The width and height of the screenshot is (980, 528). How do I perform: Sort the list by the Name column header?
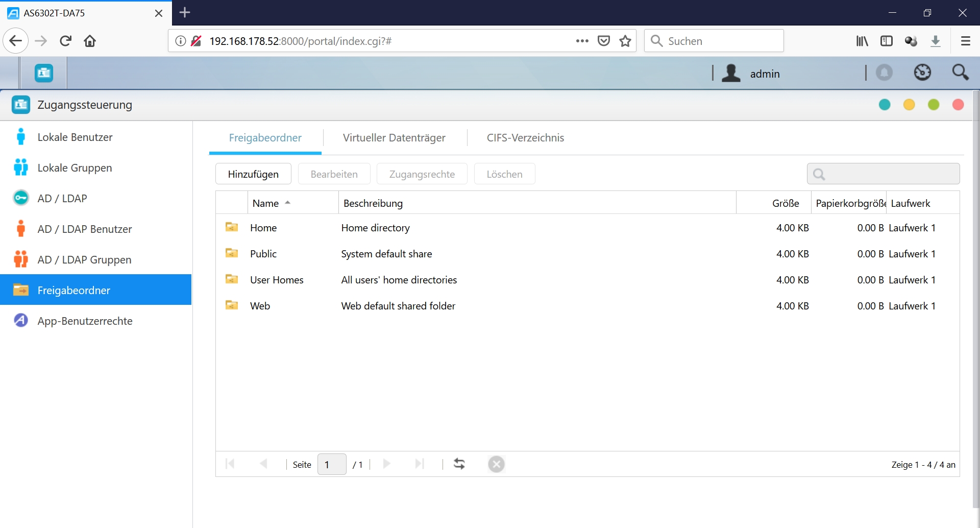coord(266,203)
